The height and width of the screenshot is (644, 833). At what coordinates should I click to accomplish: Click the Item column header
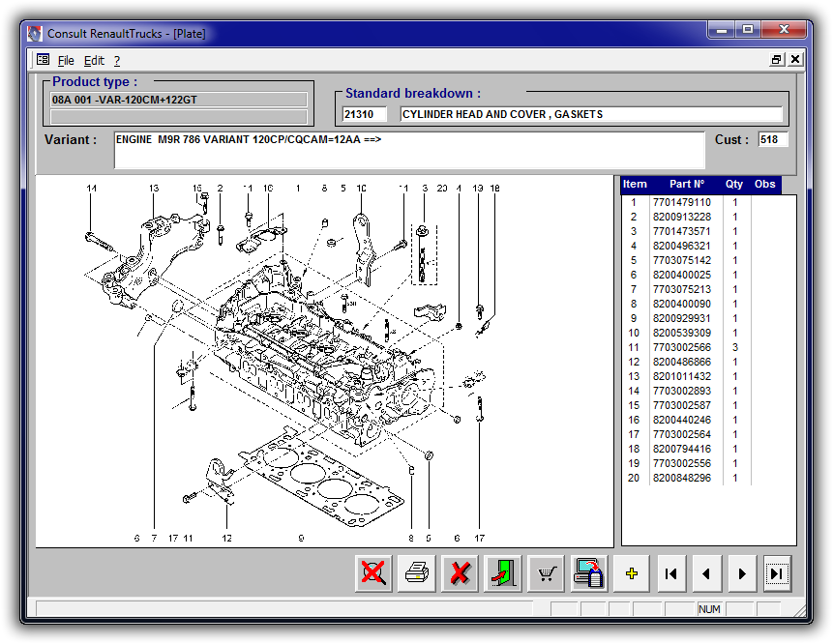click(635, 185)
